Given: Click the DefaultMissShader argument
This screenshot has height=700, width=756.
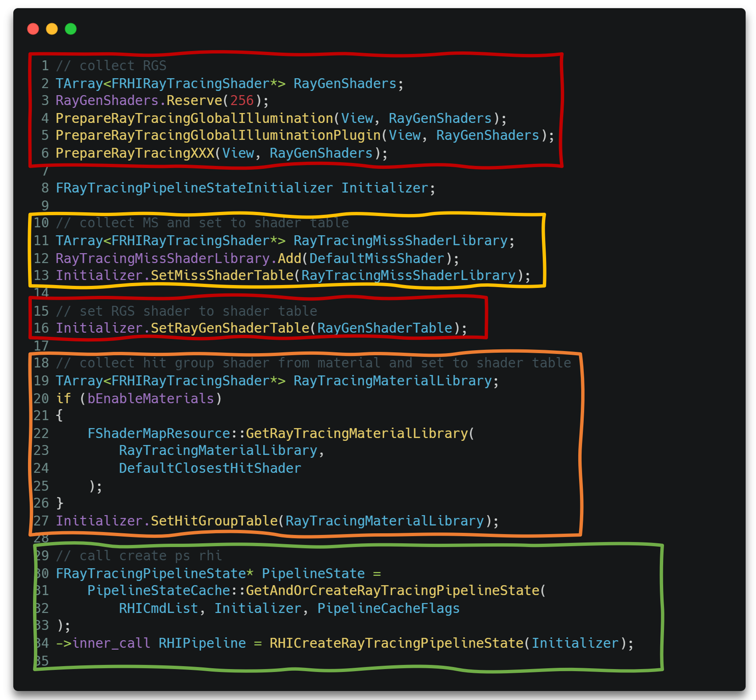Looking at the screenshot, I should point(376,259).
